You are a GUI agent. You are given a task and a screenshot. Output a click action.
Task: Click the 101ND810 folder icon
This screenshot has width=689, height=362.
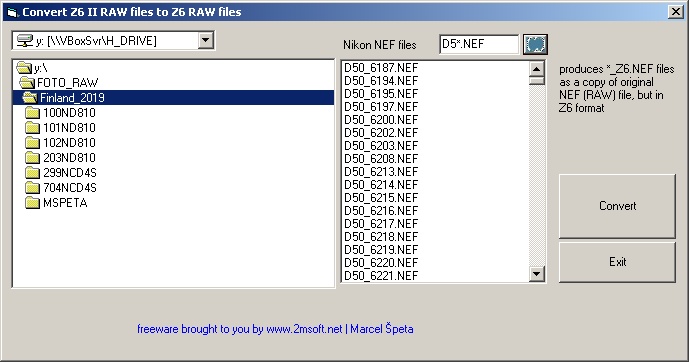(33, 127)
